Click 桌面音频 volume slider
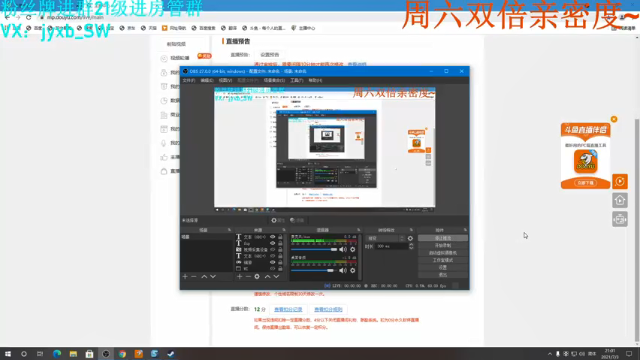Viewport: 640px width, 360px height. click(314, 270)
